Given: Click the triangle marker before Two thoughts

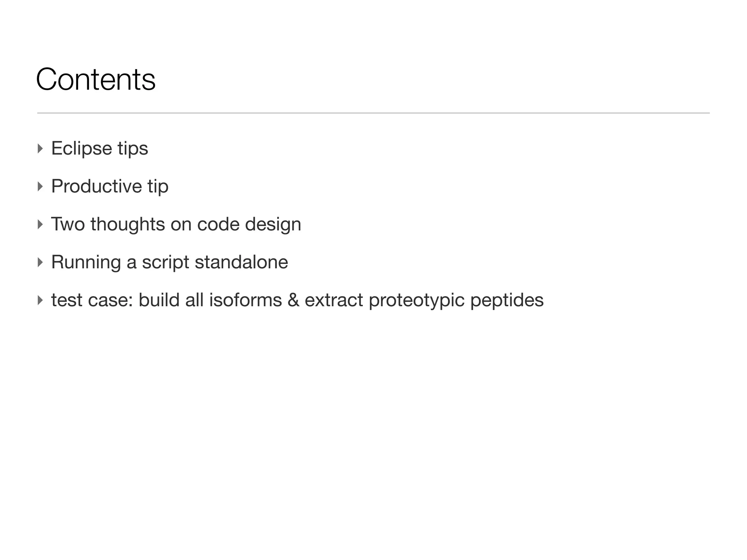Looking at the screenshot, I should (40, 224).
